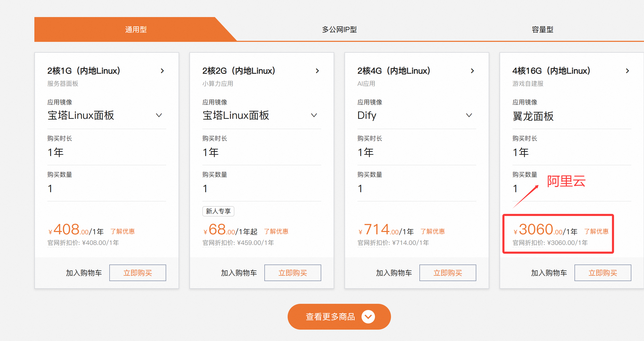Click 加入购物车 in the 4核16G card
644x341 pixels.
coord(549,273)
